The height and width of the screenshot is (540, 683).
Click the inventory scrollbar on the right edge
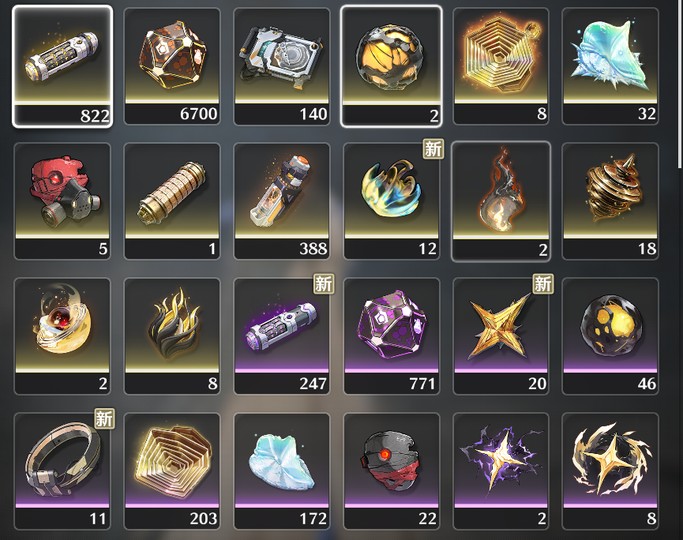coord(680,83)
